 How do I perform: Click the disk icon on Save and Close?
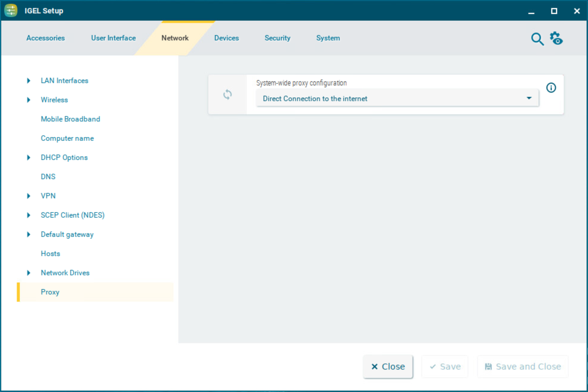(x=489, y=366)
